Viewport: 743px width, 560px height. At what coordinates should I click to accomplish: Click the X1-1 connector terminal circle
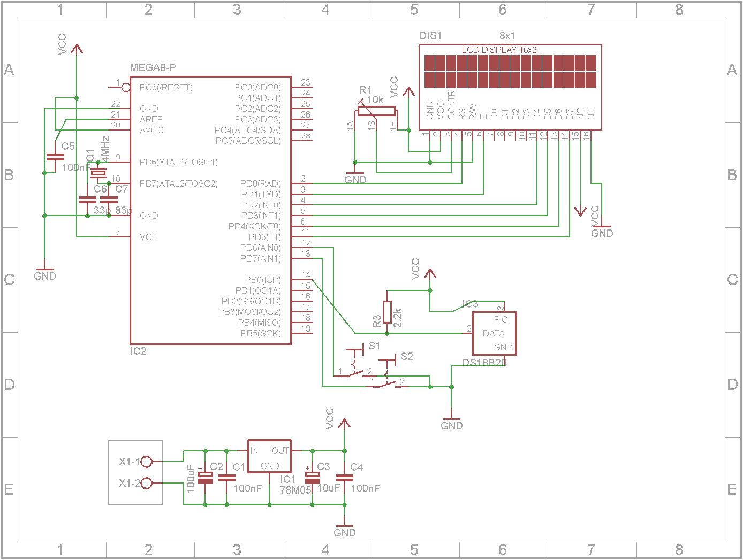(x=146, y=462)
